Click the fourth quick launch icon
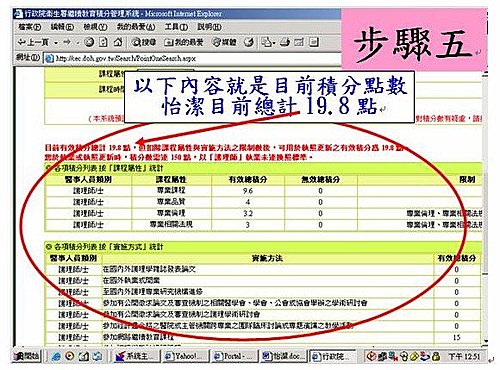Image resolution: width=500 pixels, height=370 pixels. pos(97,357)
